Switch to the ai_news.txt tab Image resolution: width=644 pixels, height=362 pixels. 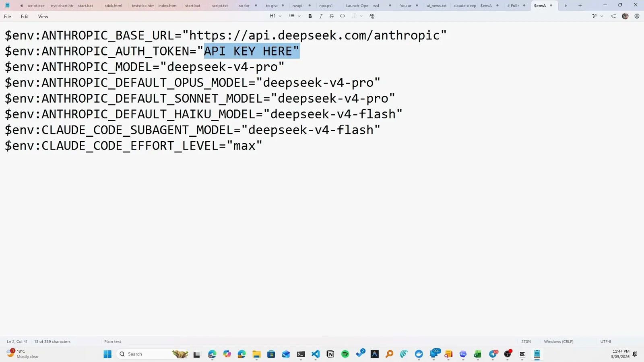tap(437, 6)
